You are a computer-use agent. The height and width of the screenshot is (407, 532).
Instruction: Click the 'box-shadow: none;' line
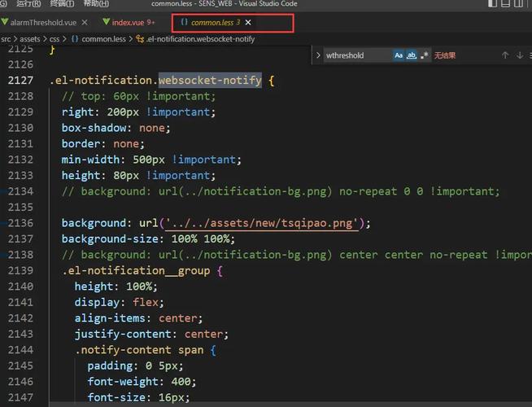(116, 128)
